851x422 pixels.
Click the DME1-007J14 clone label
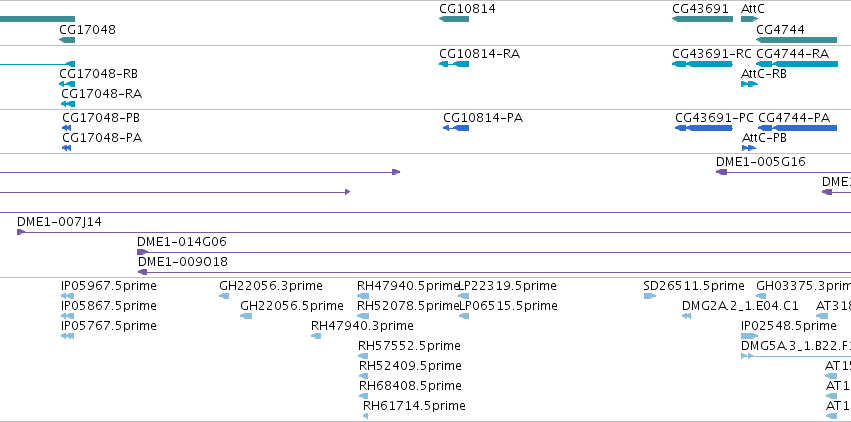click(59, 221)
